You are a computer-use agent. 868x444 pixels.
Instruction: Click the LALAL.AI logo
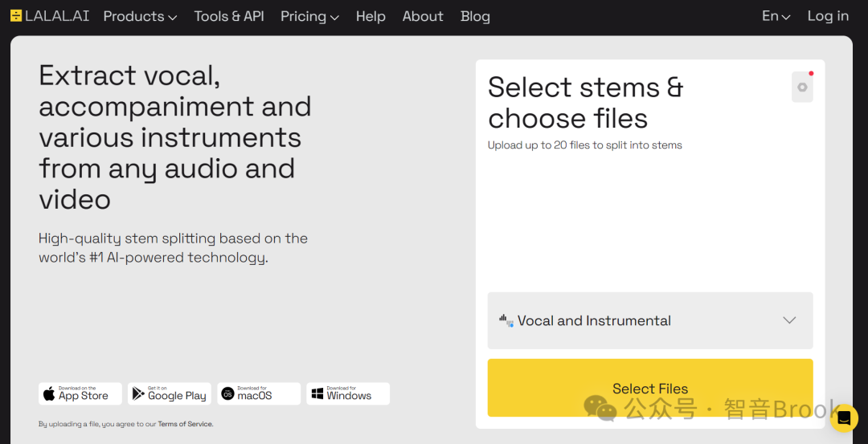(50, 16)
